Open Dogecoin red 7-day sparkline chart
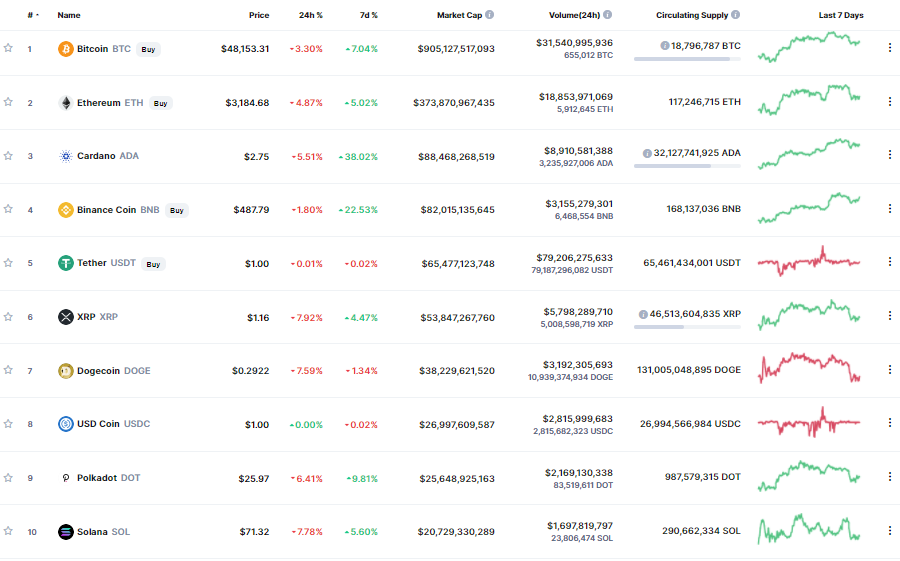Image resolution: width=900 pixels, height=561 pixels. tap(809, 368)
